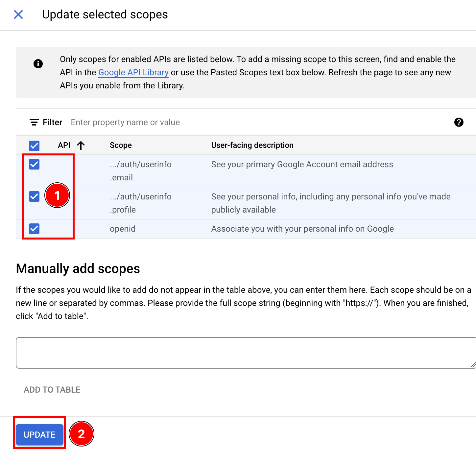Uncheck the userinfo.profile scope checkbox
476x458 pixels.
pyautogui.click(x=34, y=196)
